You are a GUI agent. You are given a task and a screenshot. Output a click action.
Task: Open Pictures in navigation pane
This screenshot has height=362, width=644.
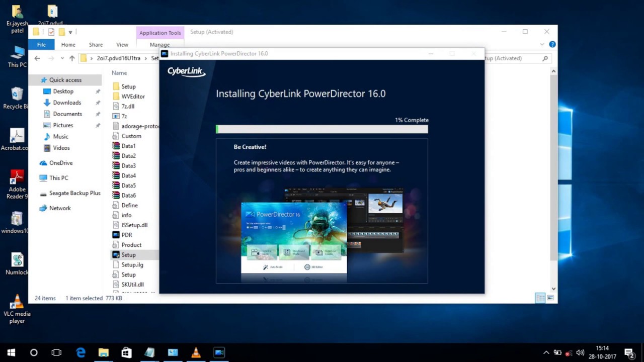63,125
